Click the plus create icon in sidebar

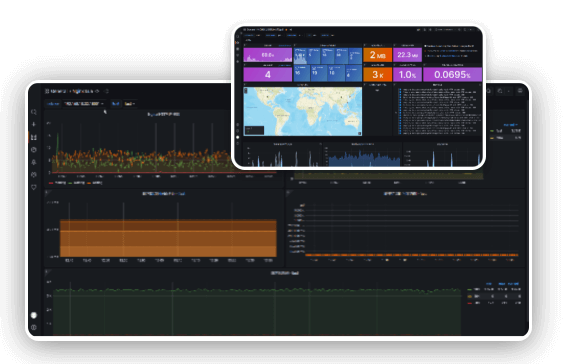(x=34, y=124)
